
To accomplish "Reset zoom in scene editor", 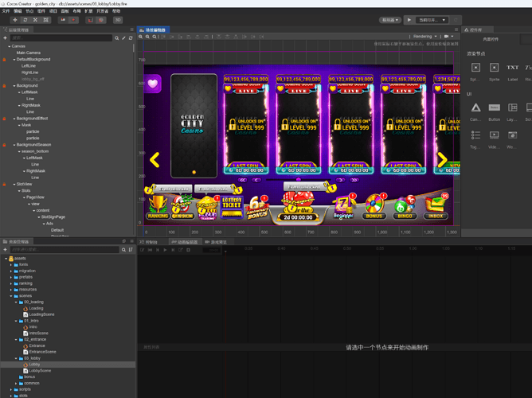I will (x=155, y=37).
